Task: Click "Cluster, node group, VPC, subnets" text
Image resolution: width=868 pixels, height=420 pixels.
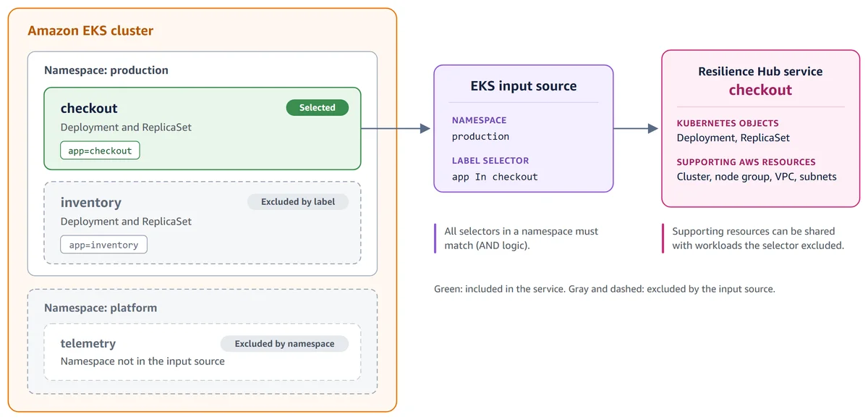Action: click(x=757, y=177)
